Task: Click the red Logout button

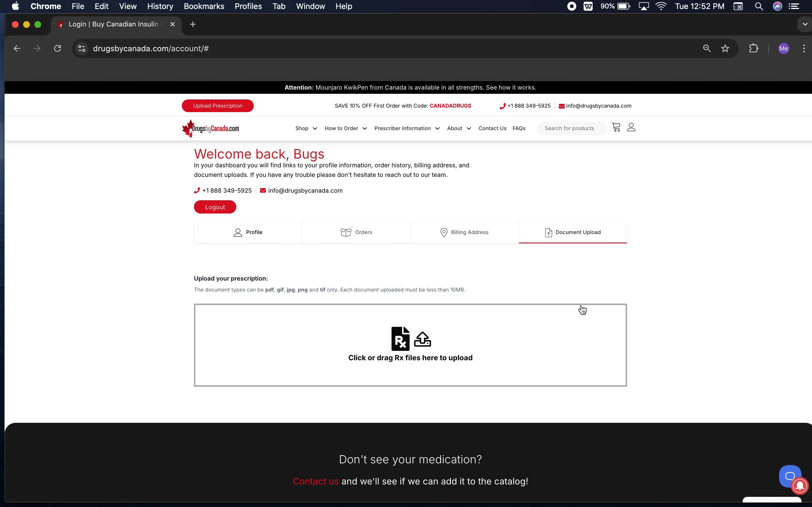Action: [x=215, y=207]
